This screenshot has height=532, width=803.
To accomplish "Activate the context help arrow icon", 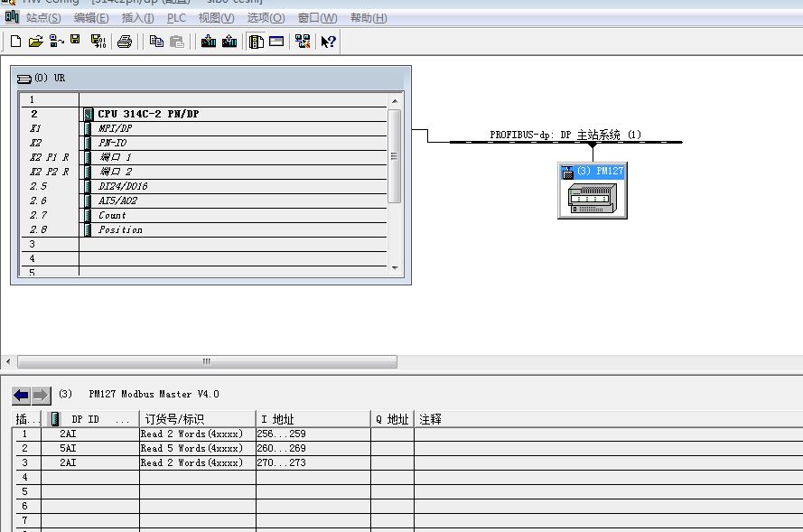I will click(328, 42).
